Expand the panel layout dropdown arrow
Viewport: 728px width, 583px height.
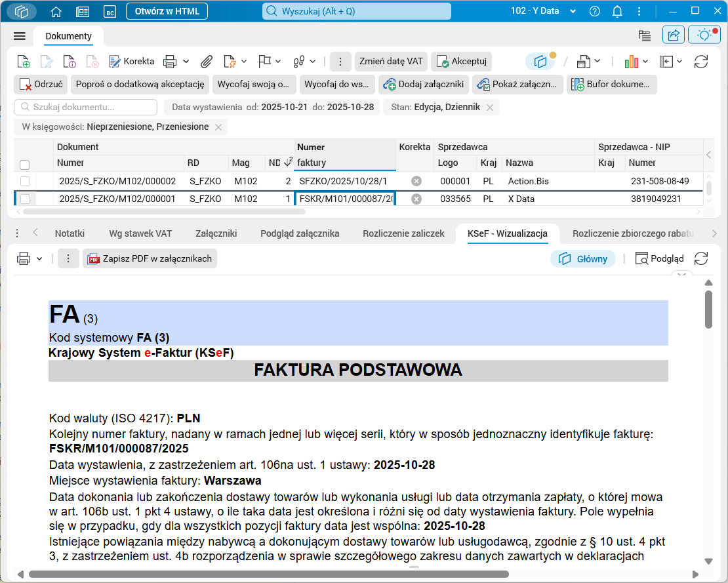[x=679, y=61]
